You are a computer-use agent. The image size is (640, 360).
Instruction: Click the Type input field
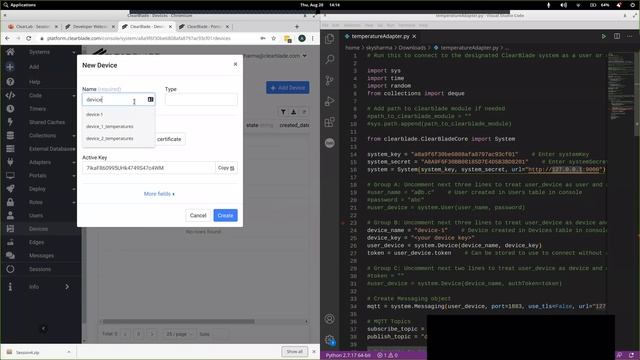click(x=201, y=100)
